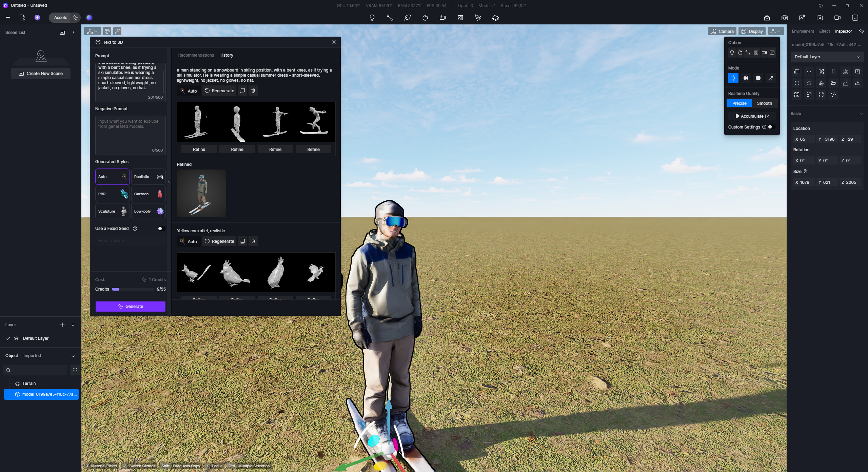Click the globe icon in viewport toolbar

click(x=107, y=31)
